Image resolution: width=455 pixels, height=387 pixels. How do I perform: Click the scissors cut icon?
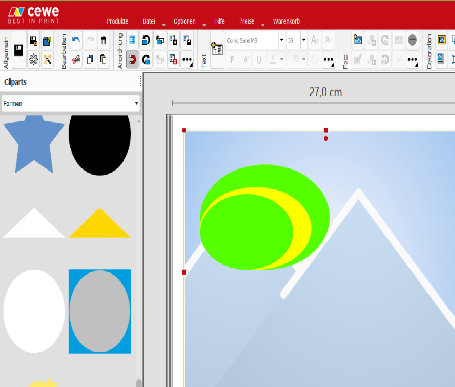click(x=76, y=60)
